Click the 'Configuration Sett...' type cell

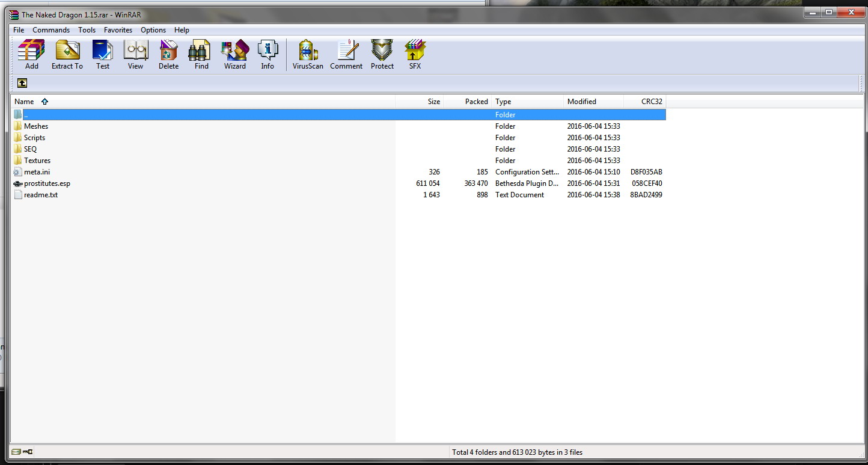click(x=527, y=172)
